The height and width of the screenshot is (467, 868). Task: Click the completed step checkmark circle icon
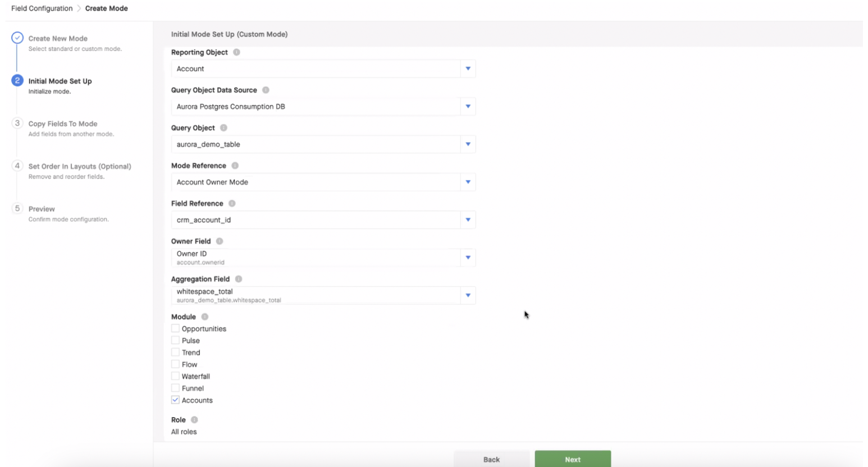17,38
